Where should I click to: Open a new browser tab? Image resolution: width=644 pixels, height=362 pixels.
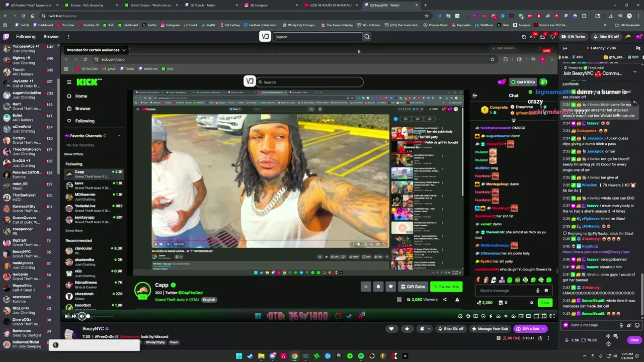[425, 5]
